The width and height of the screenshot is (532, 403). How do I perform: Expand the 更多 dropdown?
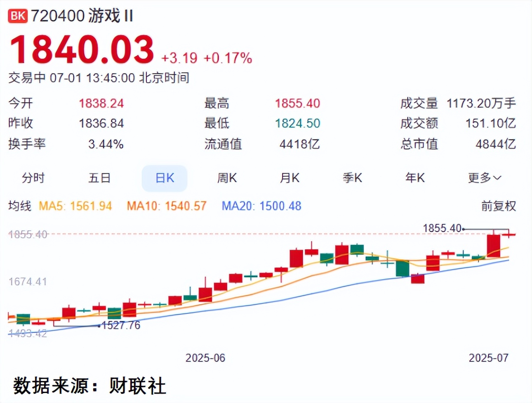coord(485,178)
